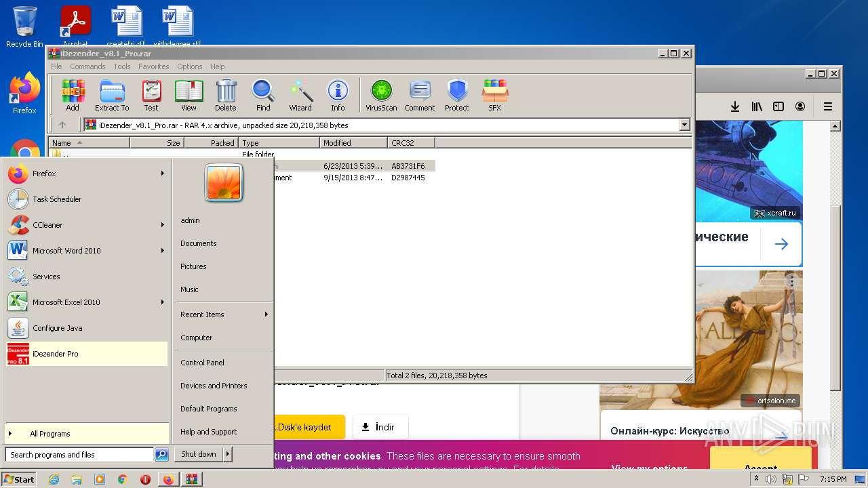The image size is (868, 488).
Task: Expand Microsoft Excel 2010 jump list arrow
Action: pyautogui.click(x=163, y=302)
